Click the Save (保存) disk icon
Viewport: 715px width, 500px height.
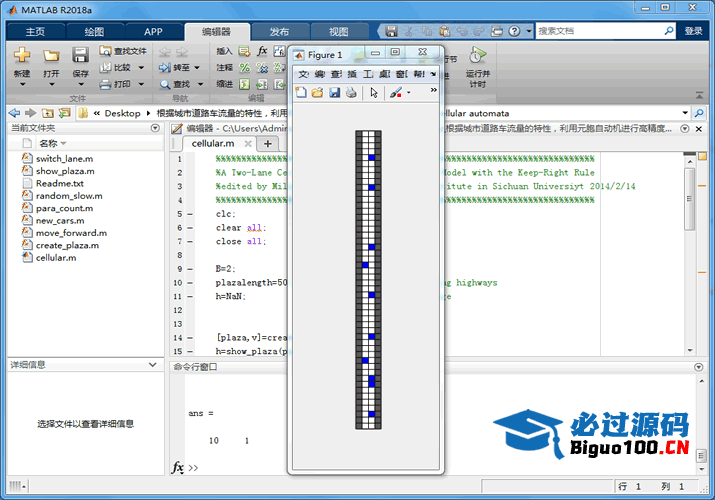point(80,56)
